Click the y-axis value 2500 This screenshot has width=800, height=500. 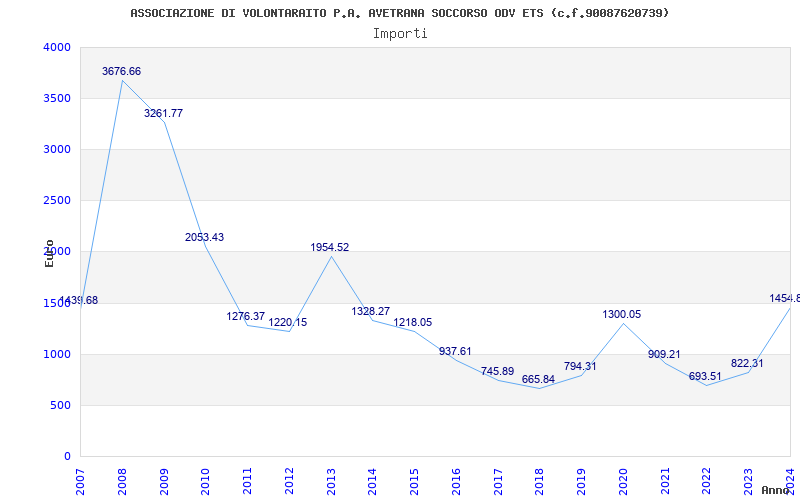pyautogui.click(x=57, y=201)
